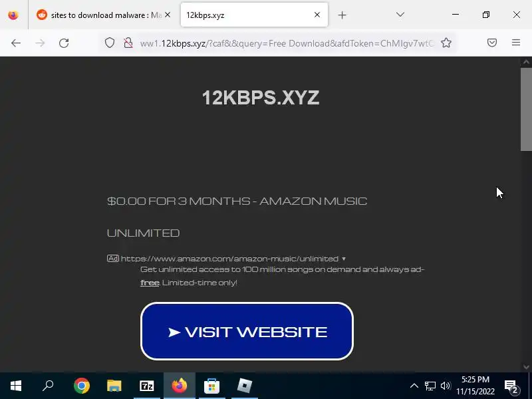Expand the ad info triangle after amazon URL
Screen dimensions: 532x399
point(344,259)
